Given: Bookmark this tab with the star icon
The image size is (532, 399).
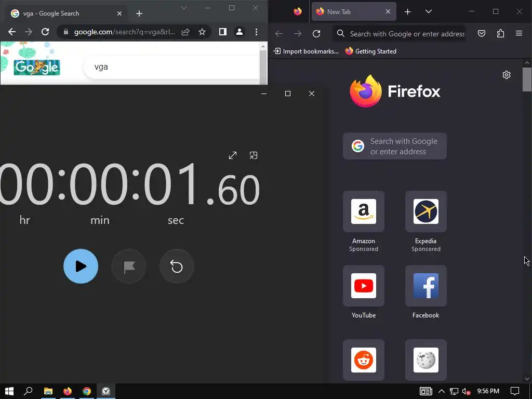Looking at the screenshot, I should (x=202, y=32).
